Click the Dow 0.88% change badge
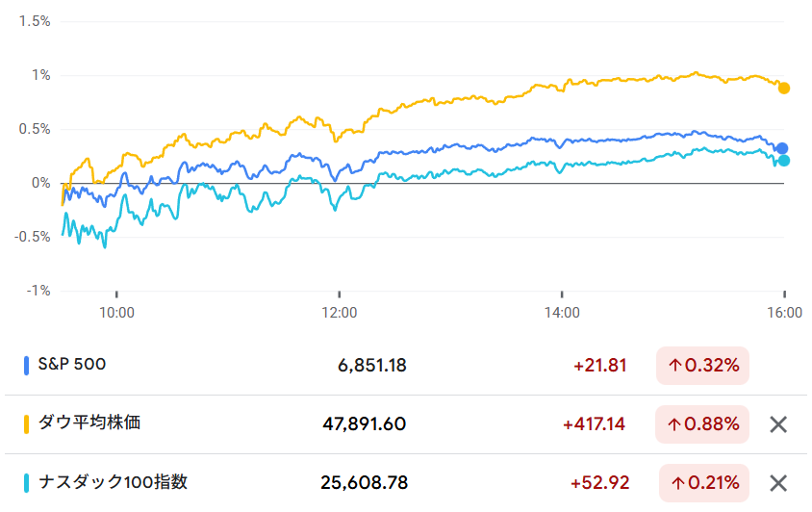The height and width of the screenshot is (512, 812). pyautogui.click(x=702, y=424)
